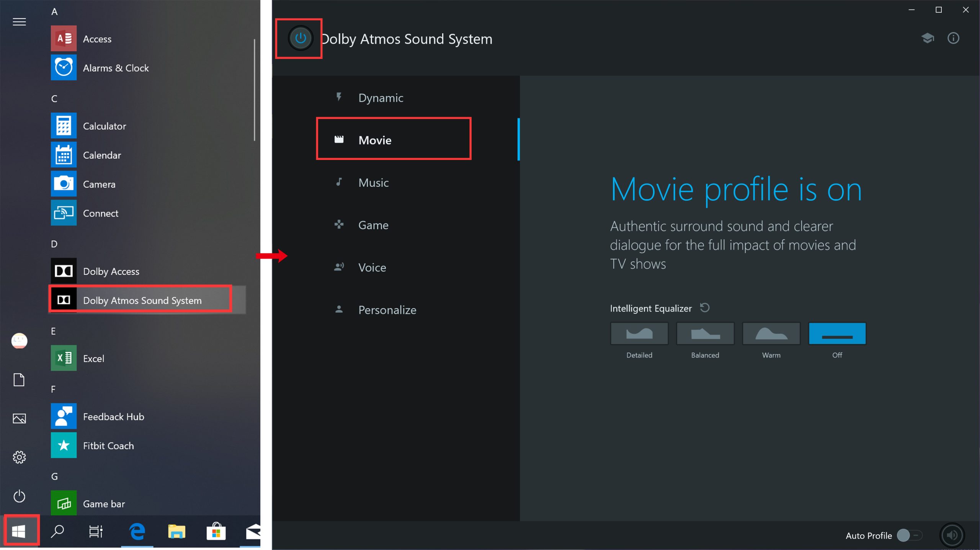Jump to letter F section header
This screenshot has height=550, width=980.
point(53,389)
